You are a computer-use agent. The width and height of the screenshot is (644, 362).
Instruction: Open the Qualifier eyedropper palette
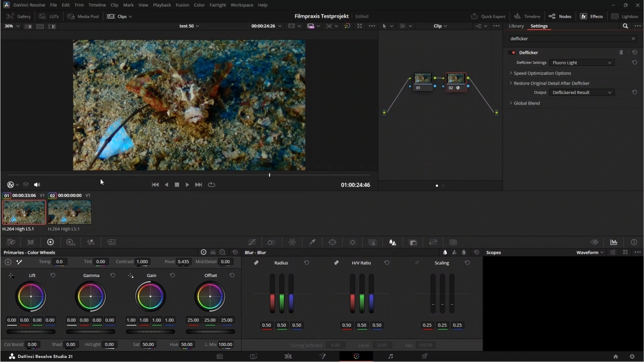click(x=312, y=242)
